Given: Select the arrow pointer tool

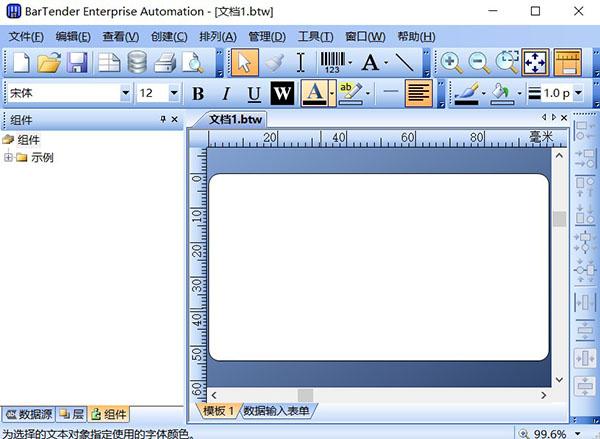Looking at the screenshot, I should [245, 62].
